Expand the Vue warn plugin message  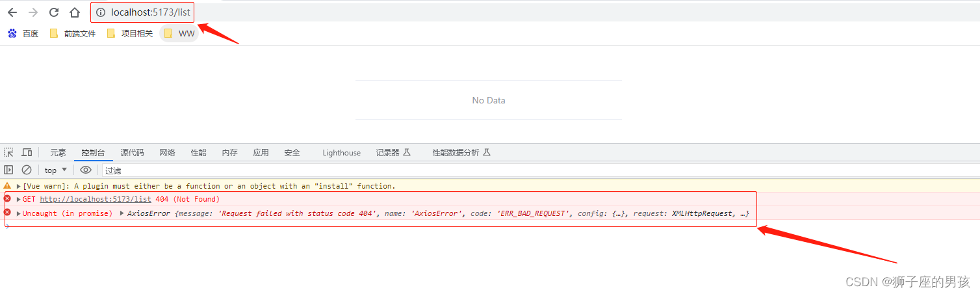tap(18, 186)
